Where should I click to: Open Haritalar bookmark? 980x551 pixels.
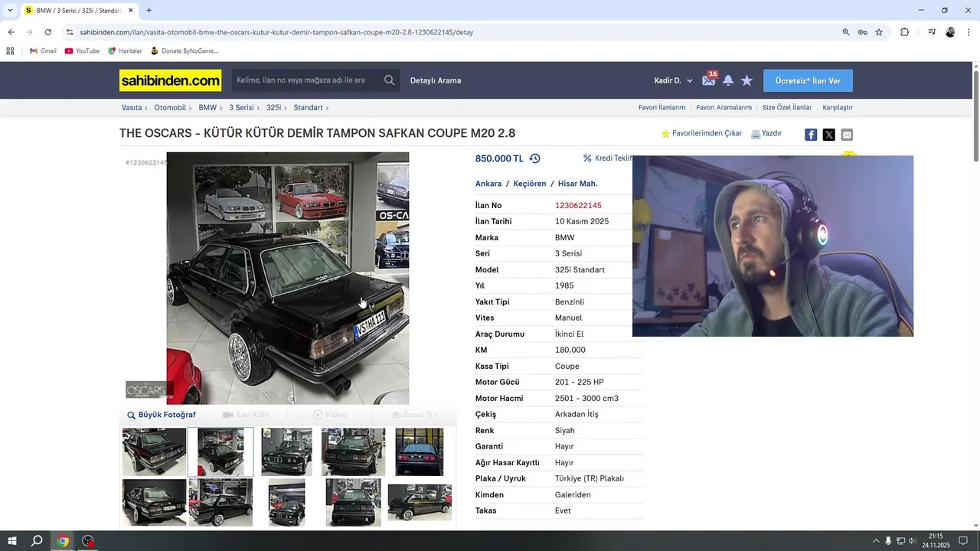125,51
